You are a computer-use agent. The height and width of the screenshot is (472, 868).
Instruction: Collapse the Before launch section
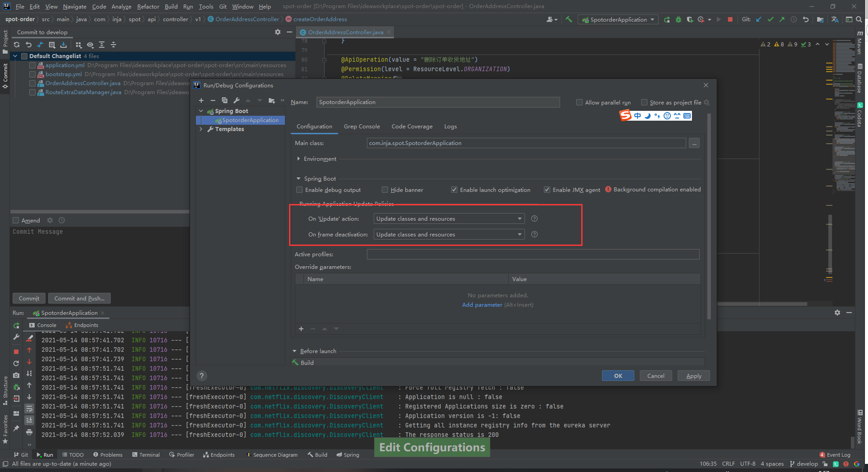[x=295, y=351]
